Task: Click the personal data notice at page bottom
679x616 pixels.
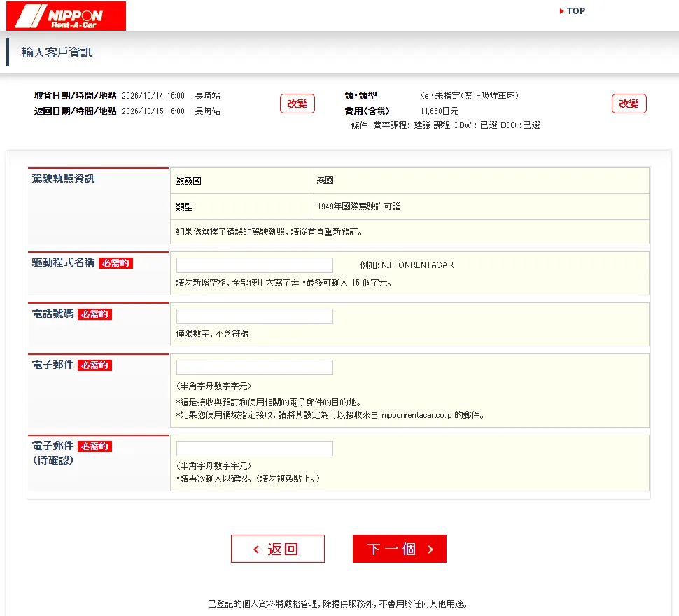Action: [x=338, y=604]
